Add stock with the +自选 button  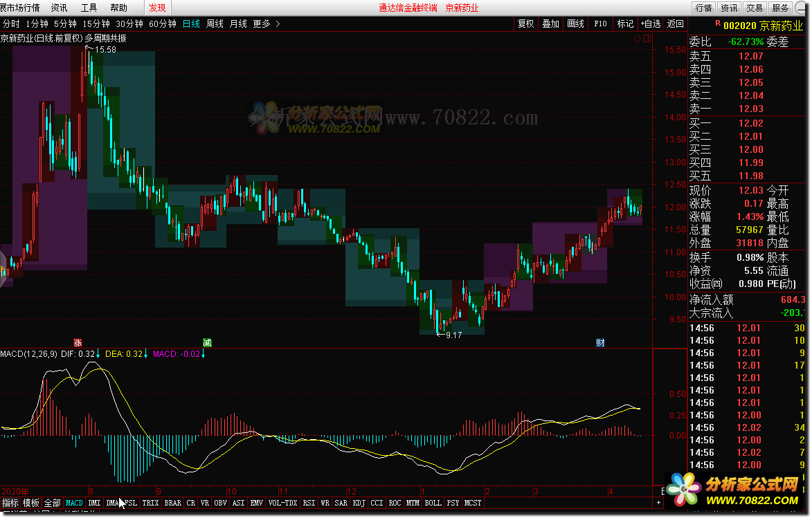tap(651, 24)
